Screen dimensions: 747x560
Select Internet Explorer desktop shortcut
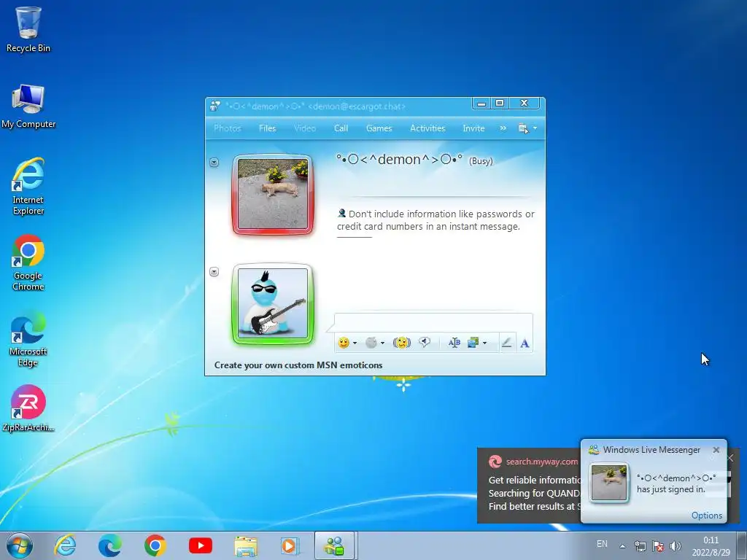pos(28,187)
